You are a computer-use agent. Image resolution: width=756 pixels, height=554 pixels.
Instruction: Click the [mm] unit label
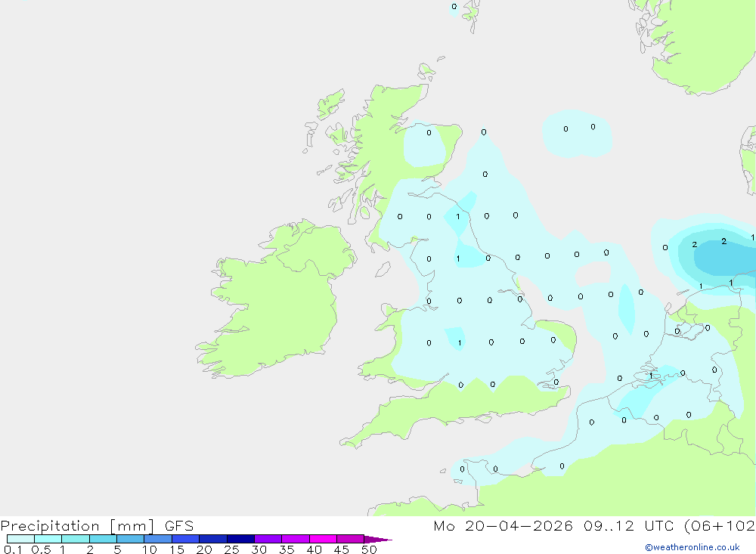pyautogui.click(x=132, y=526)
